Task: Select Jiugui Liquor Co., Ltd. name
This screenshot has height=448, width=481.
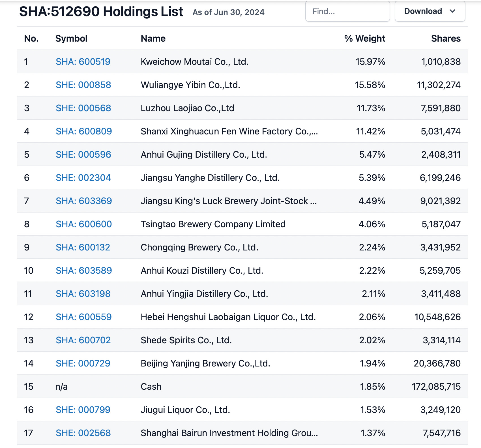Action: [185, 410]
